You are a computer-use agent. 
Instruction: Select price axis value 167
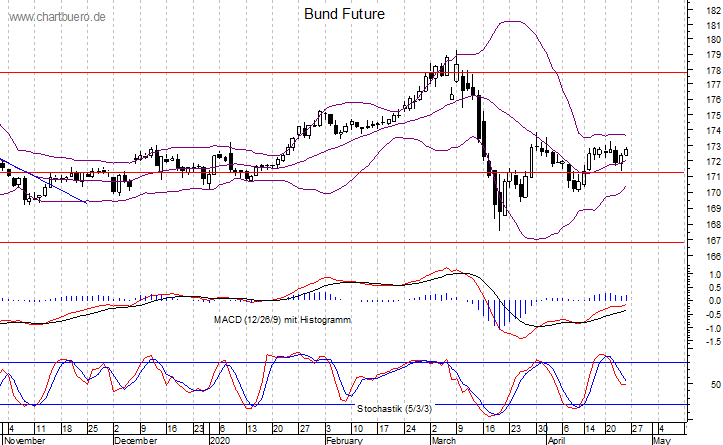713,241
